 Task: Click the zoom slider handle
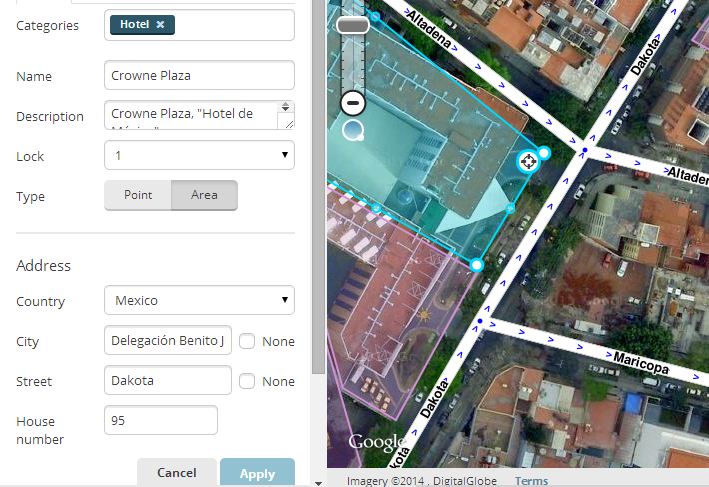353,24
